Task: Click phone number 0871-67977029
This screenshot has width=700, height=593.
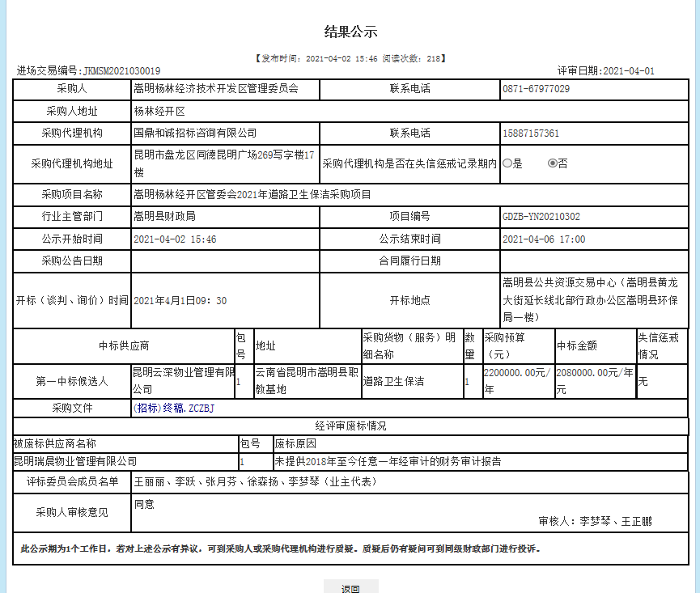Action: [x=537, y=89]
